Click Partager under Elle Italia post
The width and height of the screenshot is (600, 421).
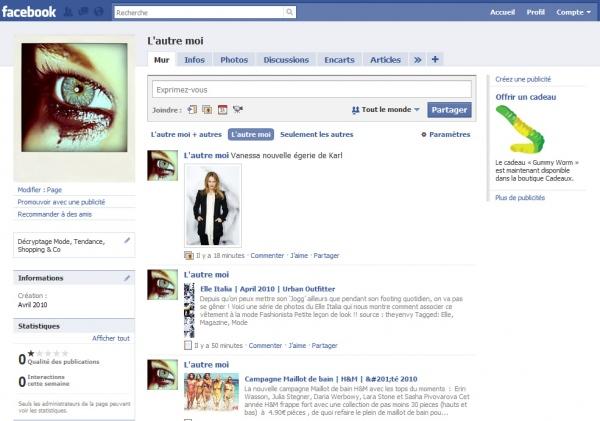coord(324,345)
